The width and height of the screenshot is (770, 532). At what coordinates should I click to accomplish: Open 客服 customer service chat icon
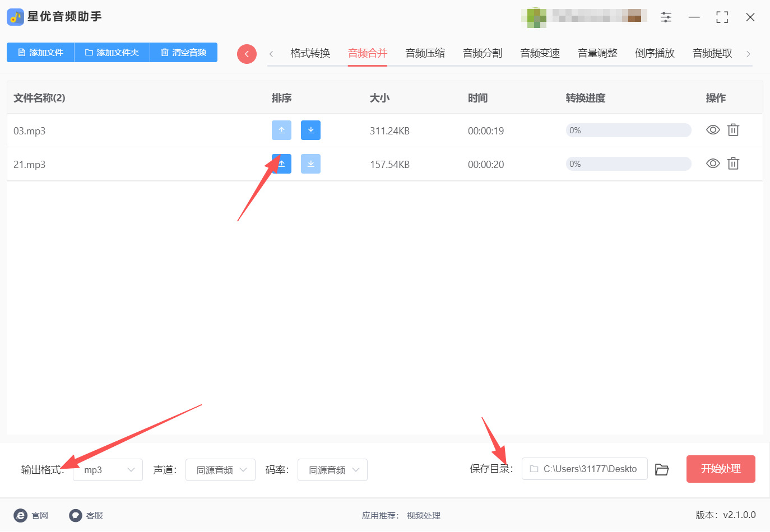click(x=76, y=515)
